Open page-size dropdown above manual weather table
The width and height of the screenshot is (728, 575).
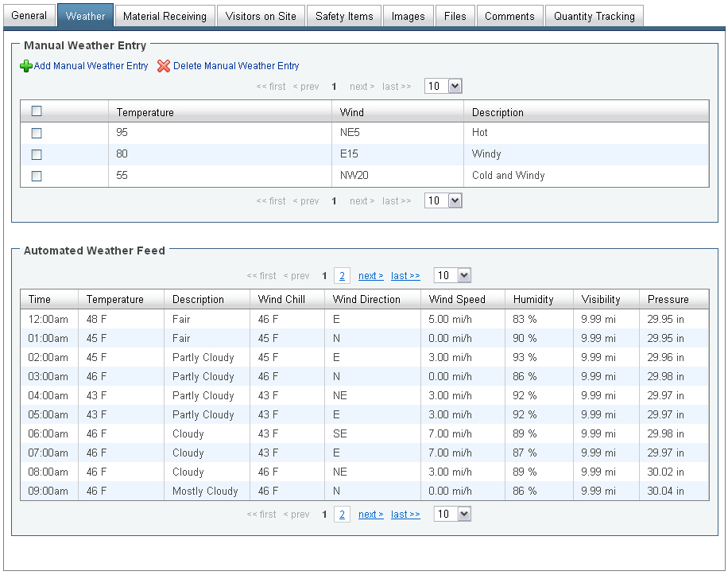pos(443,86)
